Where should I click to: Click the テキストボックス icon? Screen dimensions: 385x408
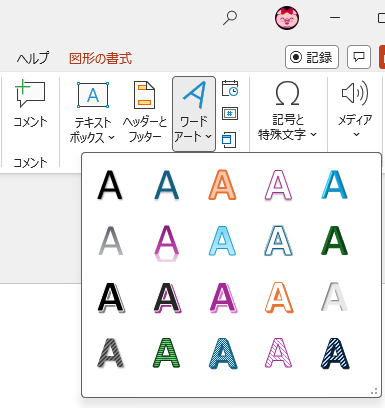point(93,95)
